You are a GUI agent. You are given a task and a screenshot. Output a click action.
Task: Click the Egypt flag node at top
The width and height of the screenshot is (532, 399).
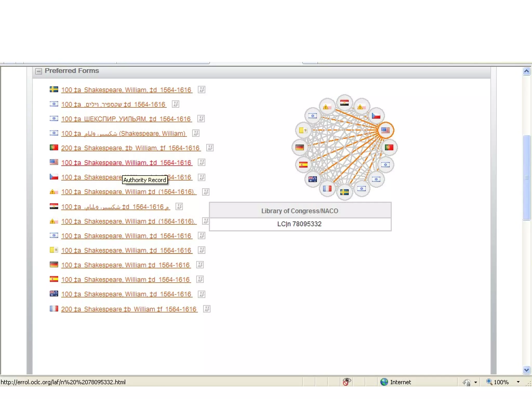point(344,103)
